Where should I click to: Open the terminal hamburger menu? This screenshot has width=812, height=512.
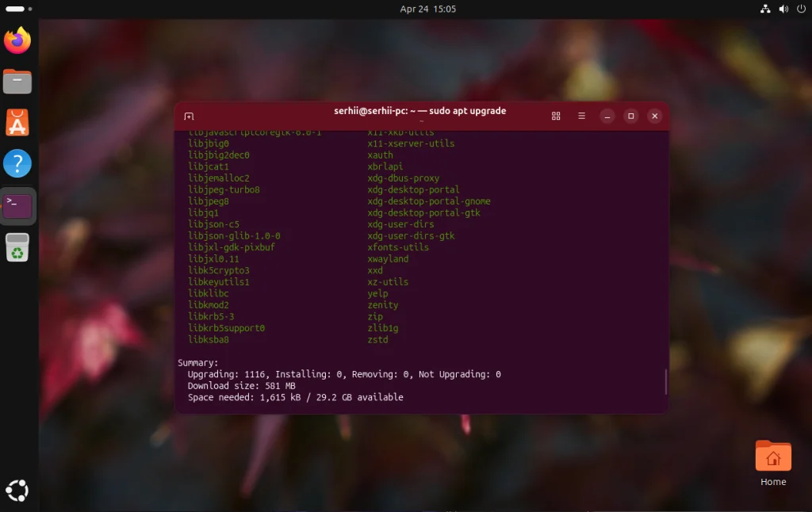pyautogui.click(x=581, y=116)
